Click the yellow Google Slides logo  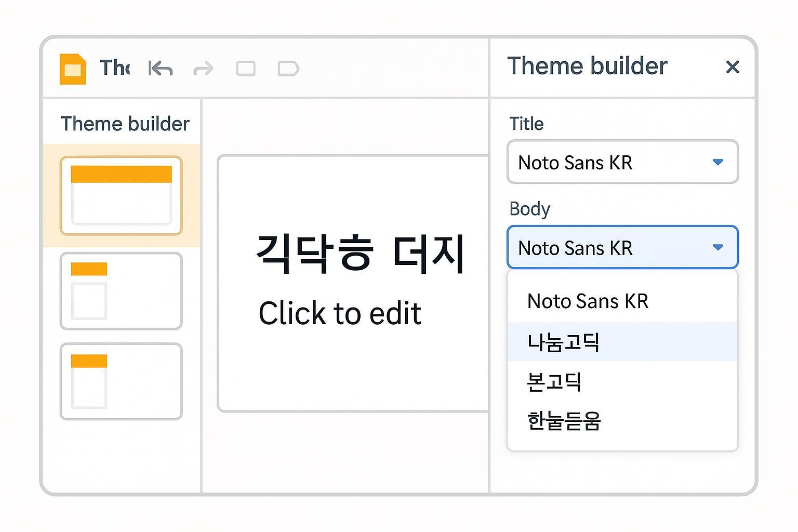tap(73, 69)
